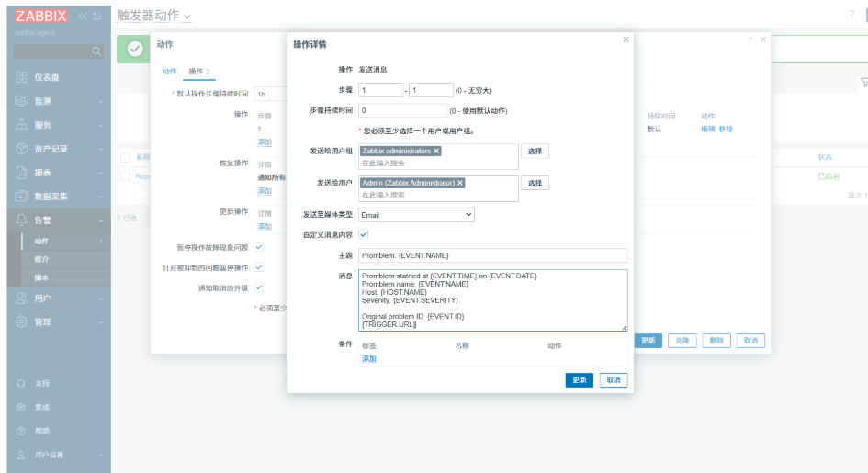This screenshot has width=868, height=473.
Task: Click the page help question mark at top right
Action: click(852, 15)
